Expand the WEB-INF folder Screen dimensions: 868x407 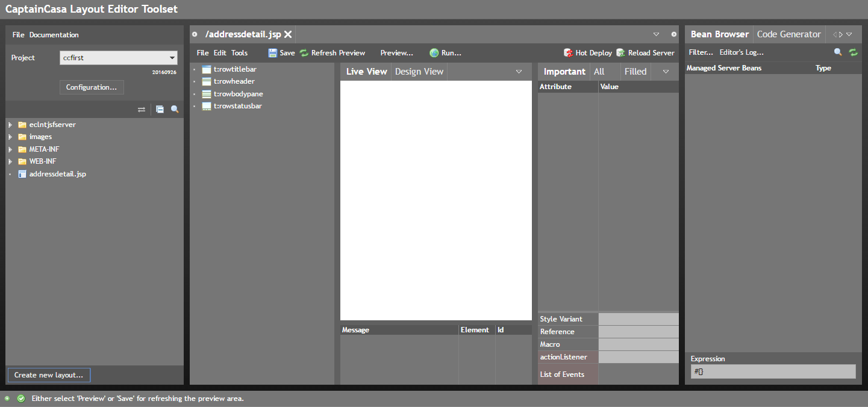(10, 161)
